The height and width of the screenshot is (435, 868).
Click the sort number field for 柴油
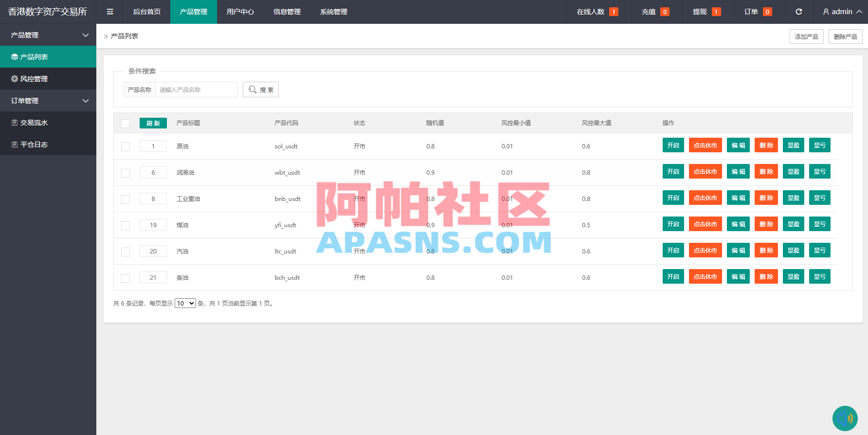click(x=153, y=277)
